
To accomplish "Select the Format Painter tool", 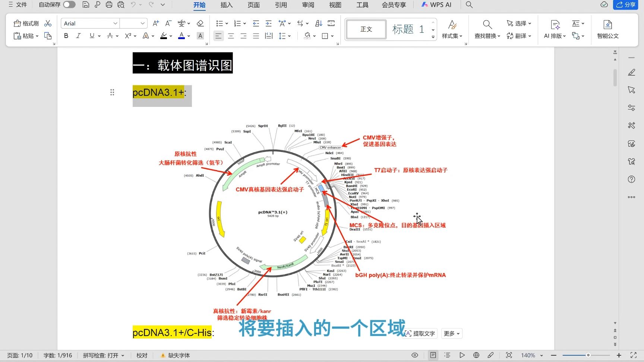I will [x=25, y=23].
